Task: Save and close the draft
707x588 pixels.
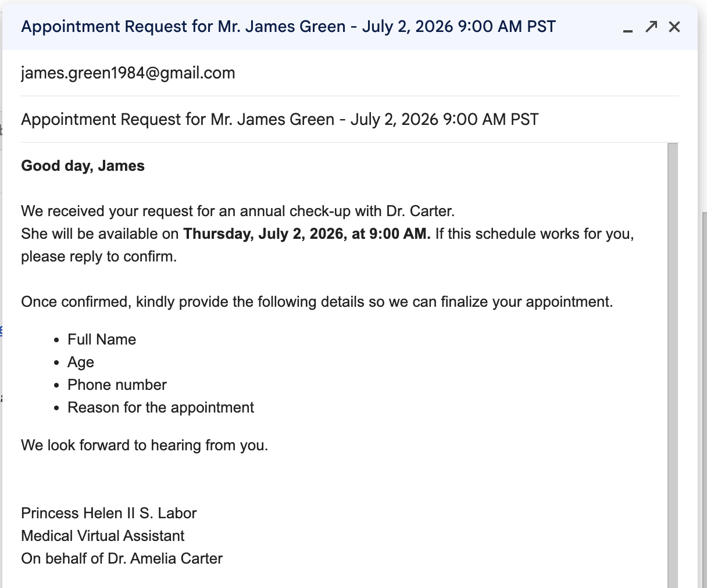Action: click(x=674, y=27)
